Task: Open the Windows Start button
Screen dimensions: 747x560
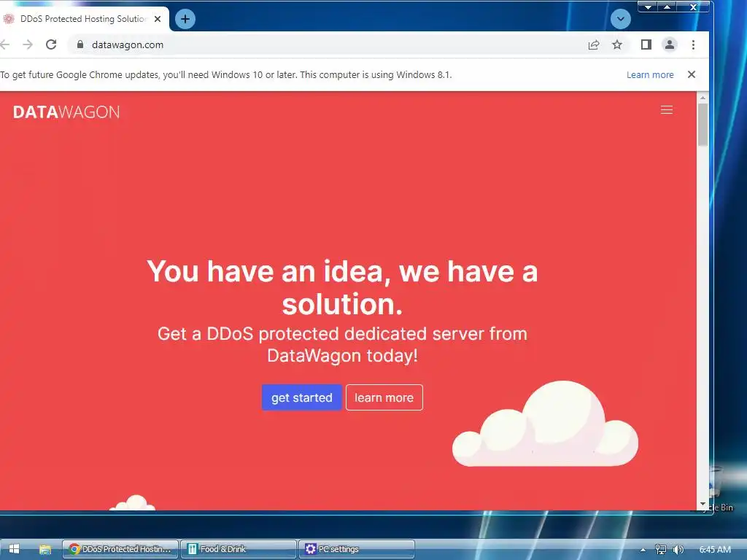Action: (x=14, y=549)
